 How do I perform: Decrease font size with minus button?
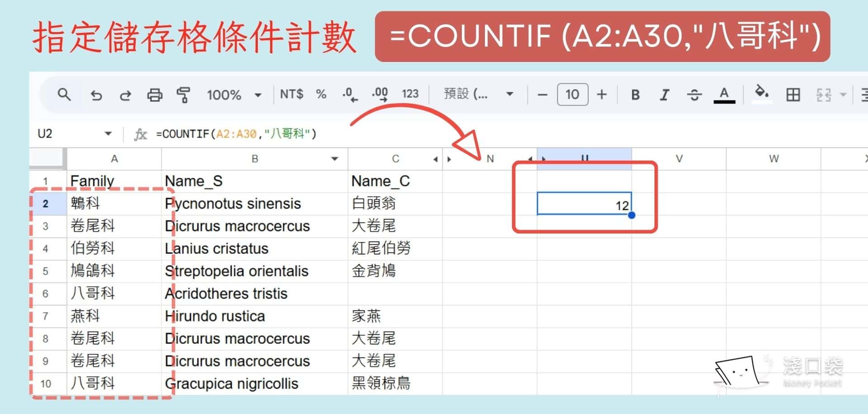coord(542,95)
